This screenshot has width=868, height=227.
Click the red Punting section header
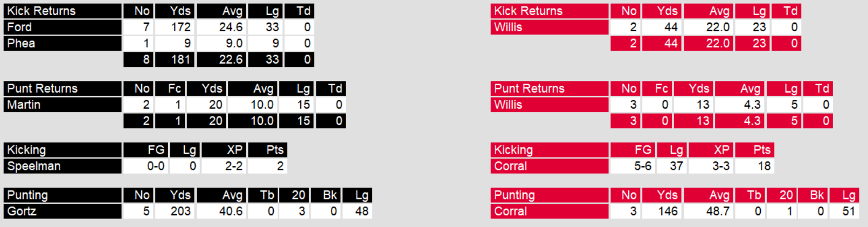click(514, 195)
